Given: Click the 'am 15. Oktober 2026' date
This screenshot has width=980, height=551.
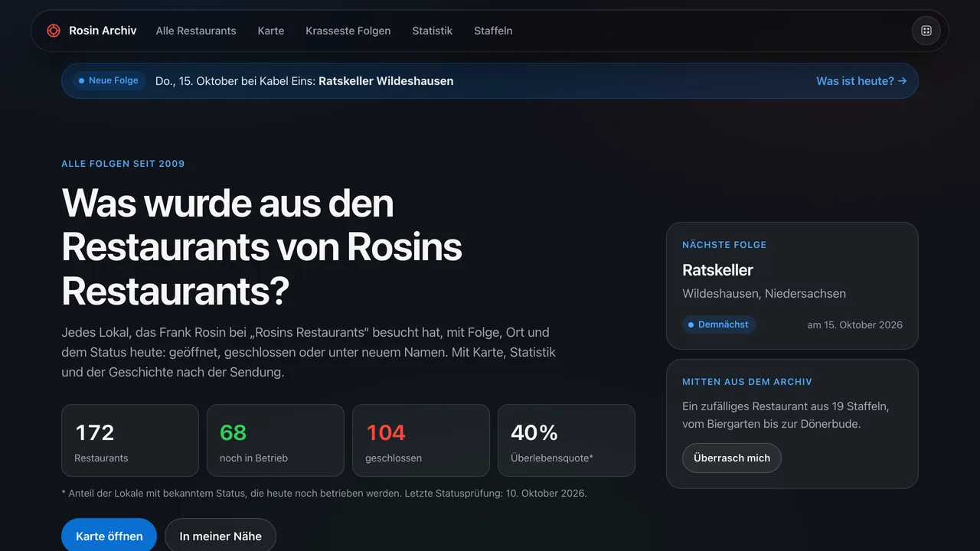Looking at the screenshot, I should point(854,324).
